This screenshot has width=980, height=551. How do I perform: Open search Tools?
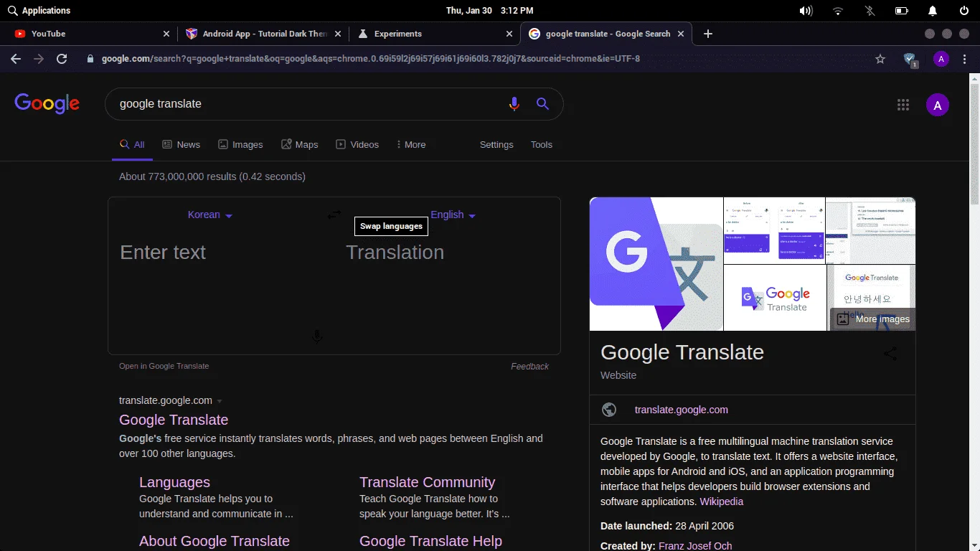click(542, 144)
